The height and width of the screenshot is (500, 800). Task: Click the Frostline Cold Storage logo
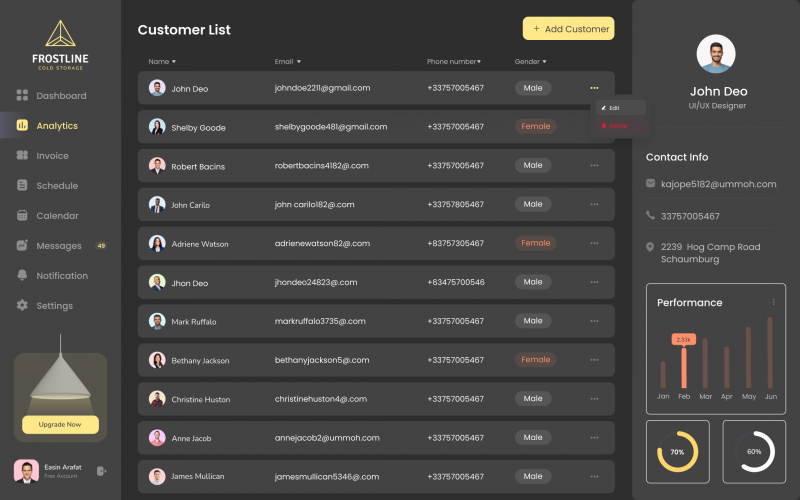point(60,45)
